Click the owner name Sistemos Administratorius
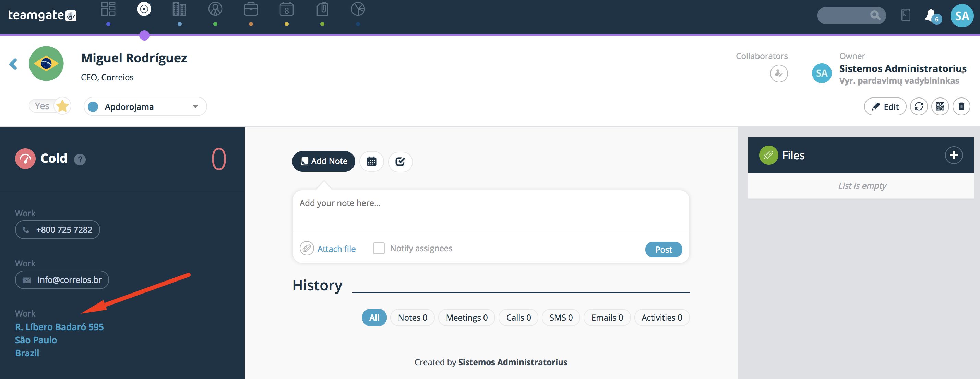Screen dimensions: 980x379 [903, 69]
